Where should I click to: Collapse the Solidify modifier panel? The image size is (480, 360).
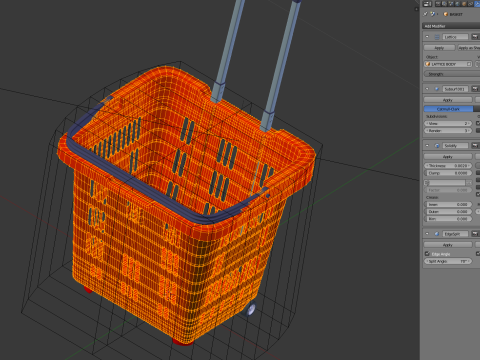coord(427,146)
